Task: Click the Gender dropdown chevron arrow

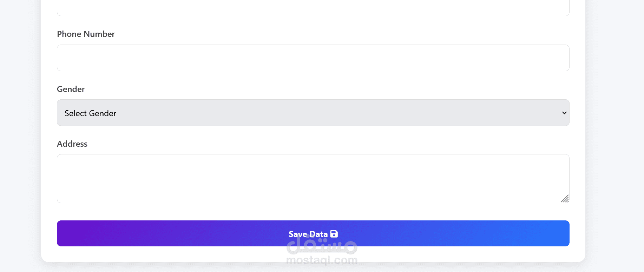Action: point(564,113)
